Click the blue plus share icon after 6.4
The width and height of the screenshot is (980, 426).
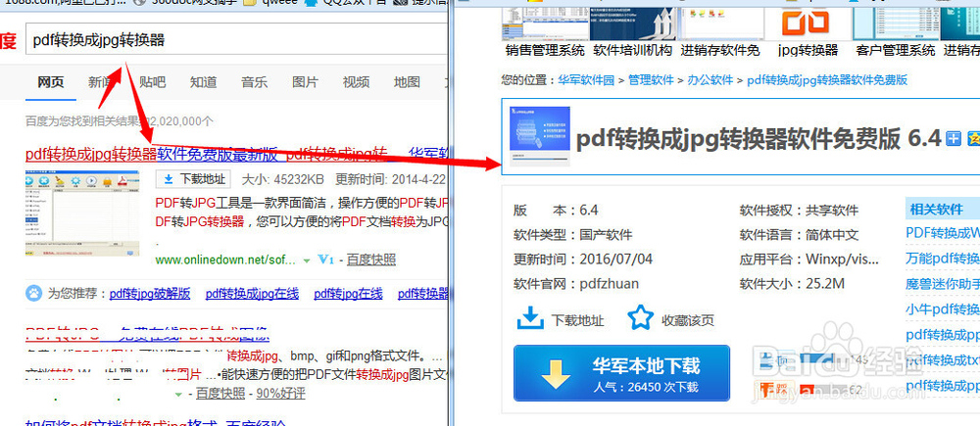[x=954, y=138]
